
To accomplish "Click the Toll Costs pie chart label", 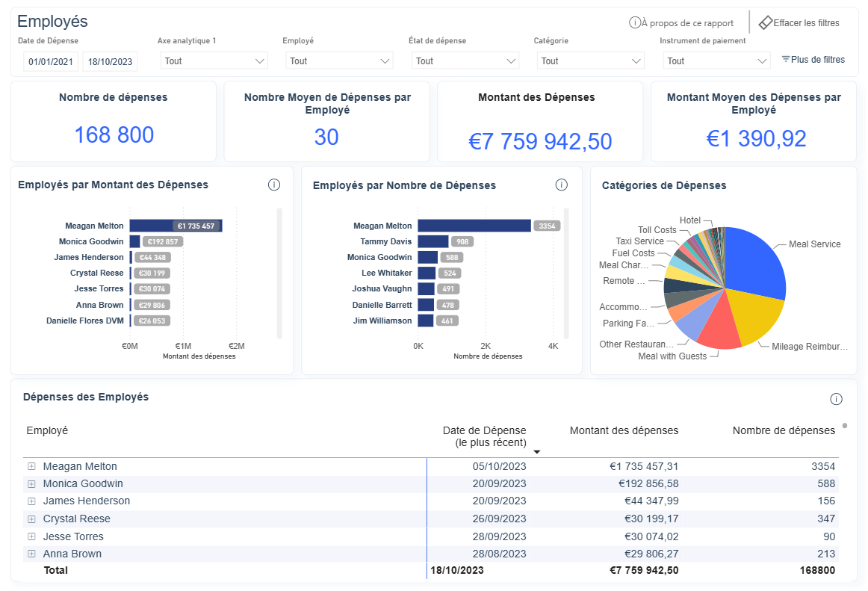I will click(657, 230).
